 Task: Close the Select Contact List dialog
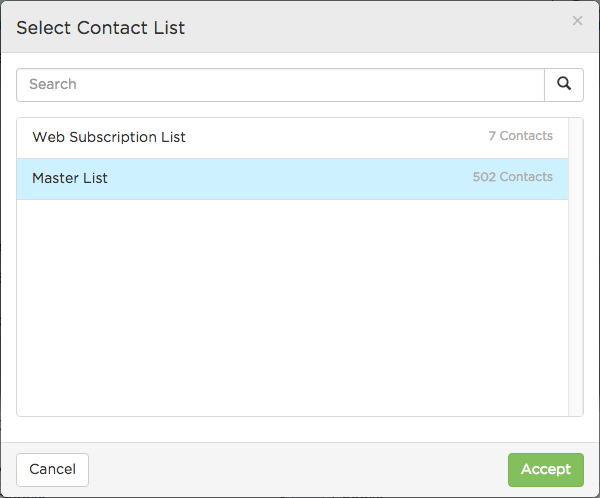[x=577, y=21]
